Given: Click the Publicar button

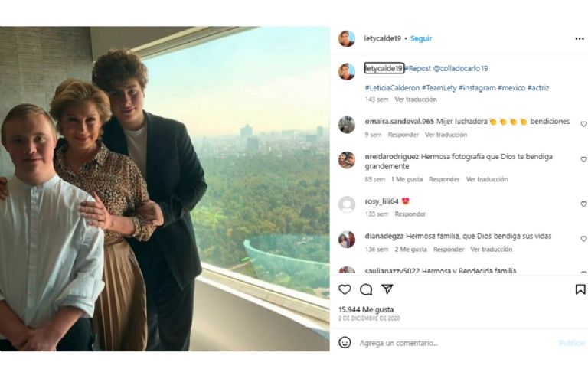Looking at the screenshot, I should coord(572,343).
